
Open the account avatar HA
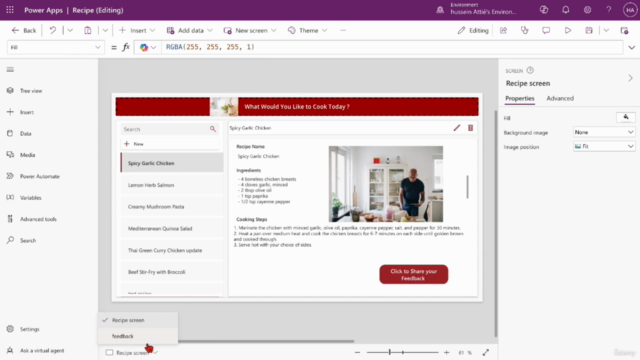click(630, 10)
